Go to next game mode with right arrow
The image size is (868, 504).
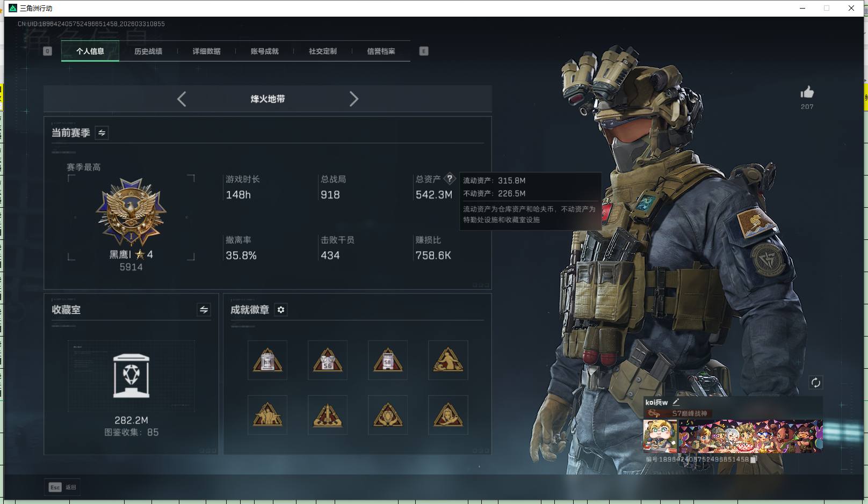353,99
